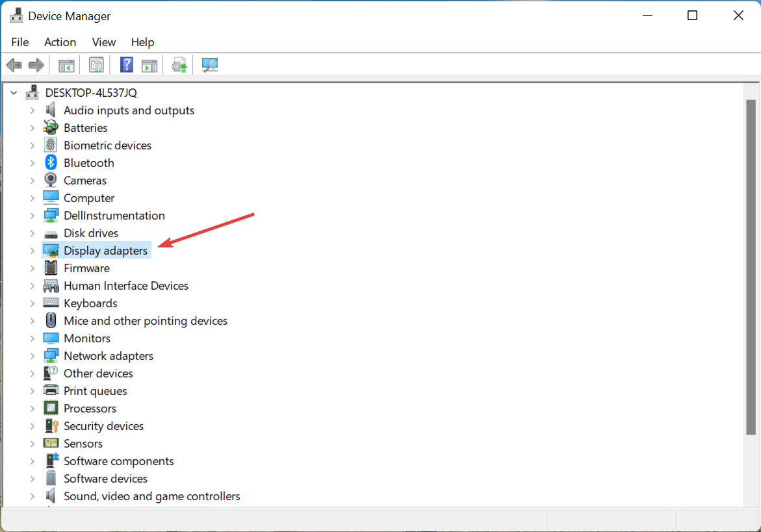The image size is (761, 532).
Task: Click the Cameras webcam icon
Action: (x=51, y=181)
